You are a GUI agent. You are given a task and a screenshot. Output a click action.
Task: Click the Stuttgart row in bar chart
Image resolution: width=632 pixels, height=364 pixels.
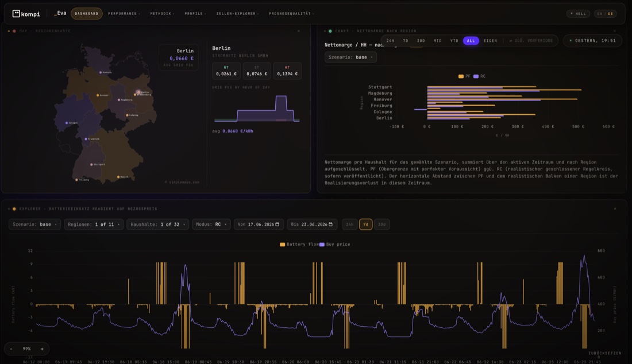380,87
